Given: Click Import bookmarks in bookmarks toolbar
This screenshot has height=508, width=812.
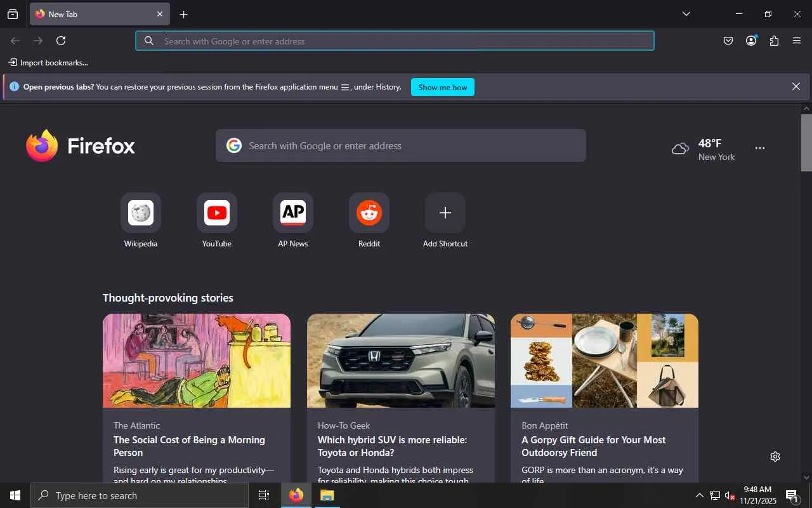Looking at the screenshot, I should click(x=48, y=63).
